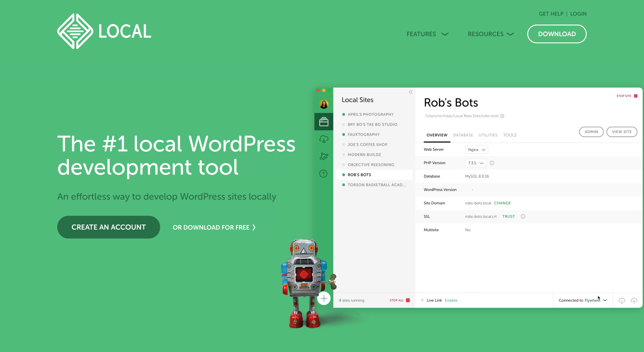Click Change site domain link
Screen dimensions: 644x352
pyautogui.click(x=502, y=203)
